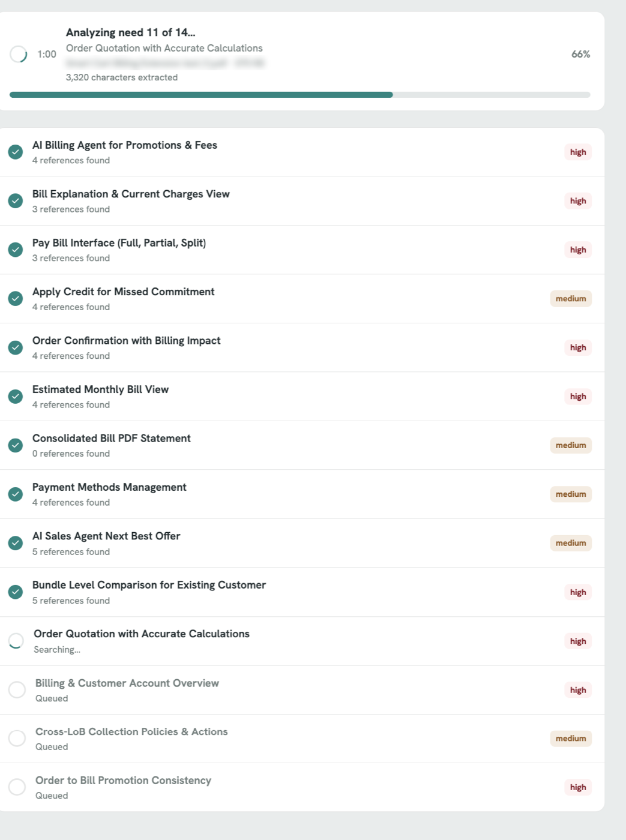The width and height of the screenshot is (626, 840).
Task: Open Analyzing need 11 of 14 header
Action: pyautogui.click(x=130, y=32)
